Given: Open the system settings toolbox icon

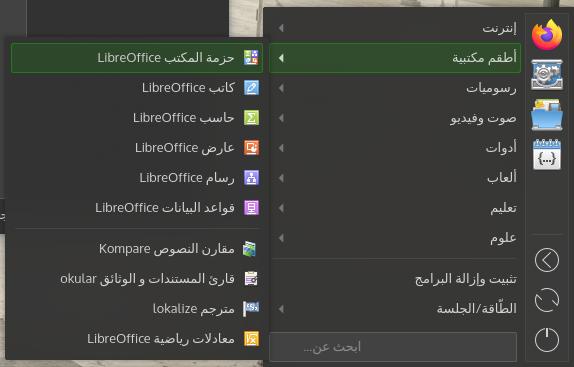Looking at the screenshot, I should pos(547,75).
